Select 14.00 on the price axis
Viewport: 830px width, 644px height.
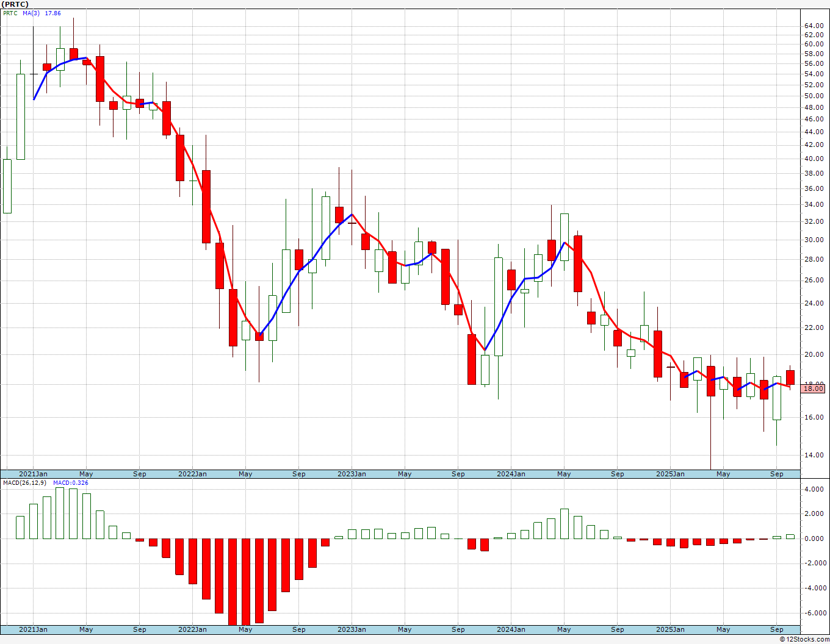click(x=814, y=455)
